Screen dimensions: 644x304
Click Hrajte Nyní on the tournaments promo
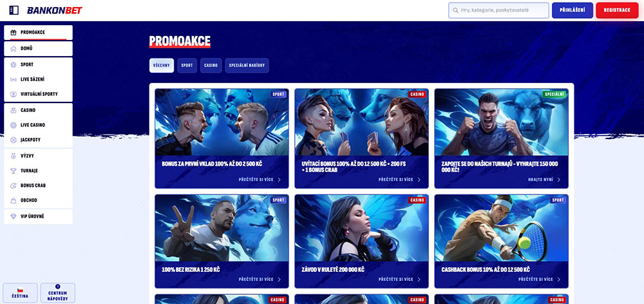coord(544,180)
